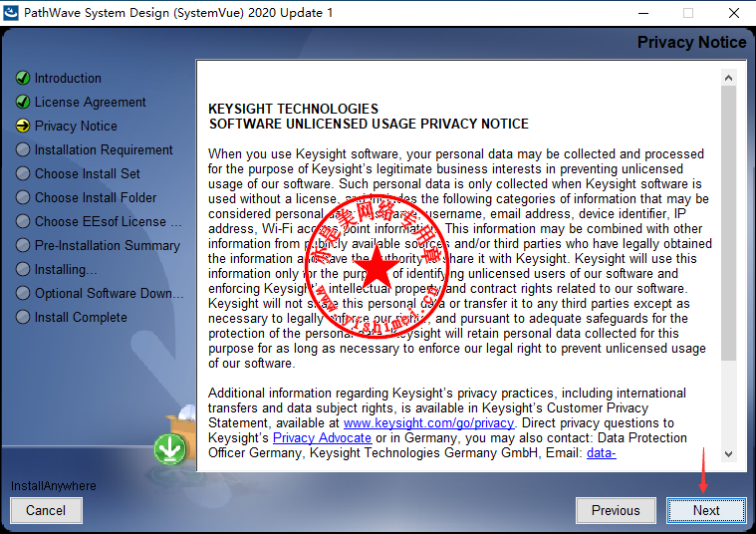The width and height of the screenshot is (756, 534).
Task: Select the Privacy Notice step label
Action: [x=76, y=127]
